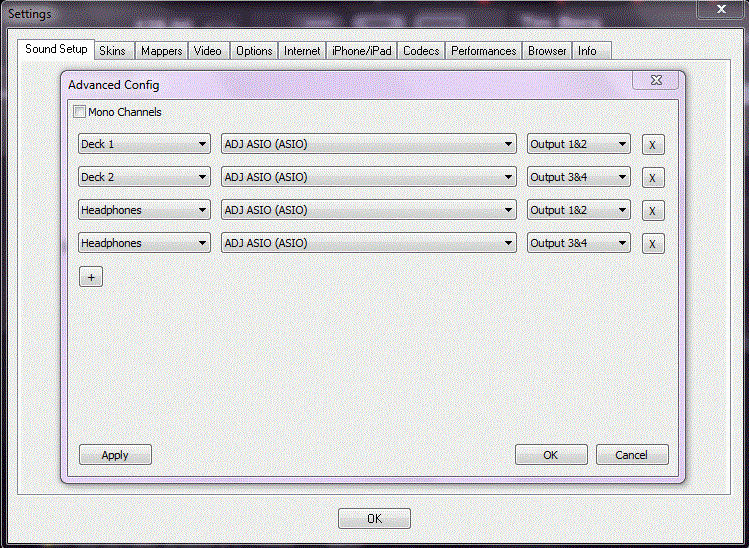Screen dimensions: 749x548
Task: Open device dropdown in first Headphones row
Action: (x=368, y=210)
